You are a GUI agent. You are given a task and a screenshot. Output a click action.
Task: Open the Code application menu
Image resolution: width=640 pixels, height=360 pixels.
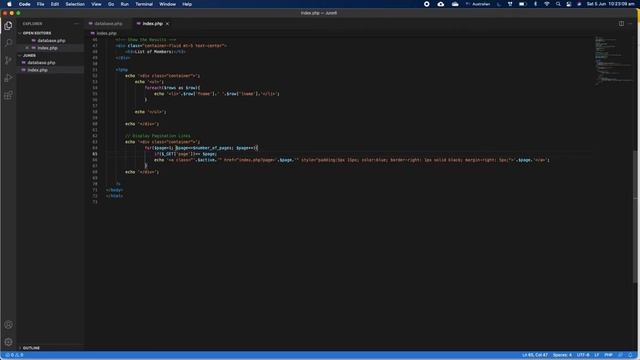(24, 4)
